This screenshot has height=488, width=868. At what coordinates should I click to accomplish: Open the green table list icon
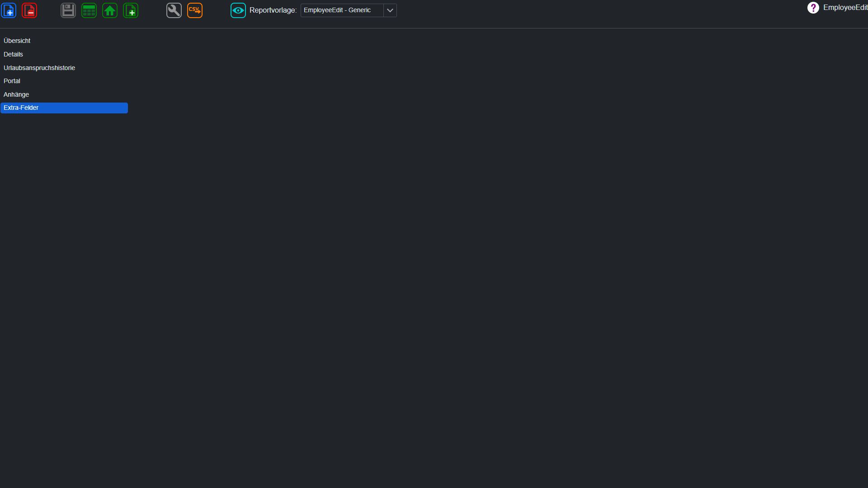click(x=89, y=10)
